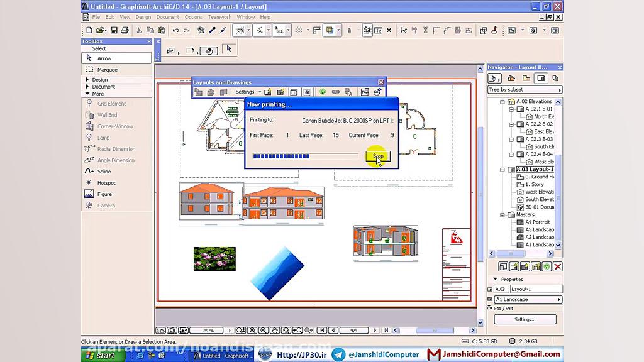Click the Print icon in toolbar
Viewport: 644px width, 362px height.
125,30
